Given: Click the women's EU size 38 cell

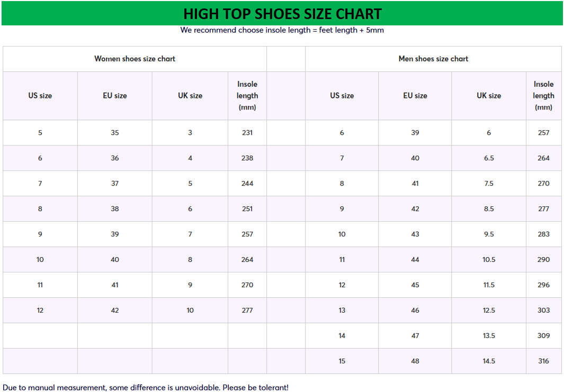Looking at the screenshot, I should [x=115, y=209].
